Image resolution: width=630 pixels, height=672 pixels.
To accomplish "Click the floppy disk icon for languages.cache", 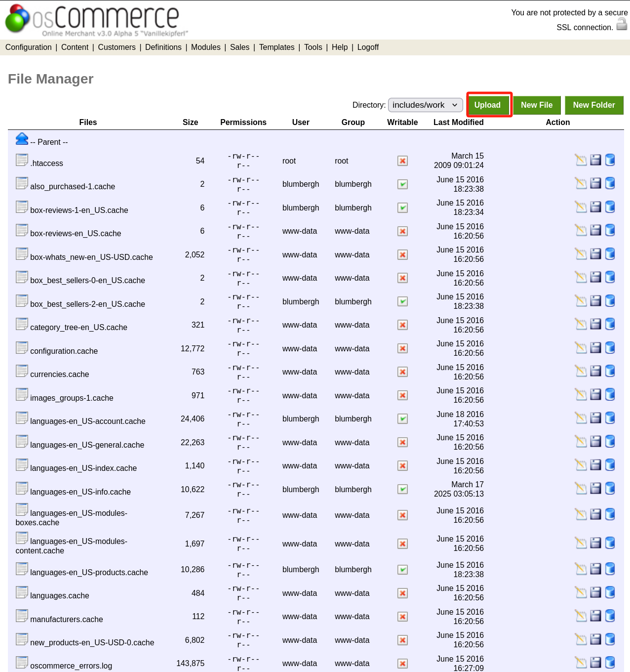I will 596,592.
